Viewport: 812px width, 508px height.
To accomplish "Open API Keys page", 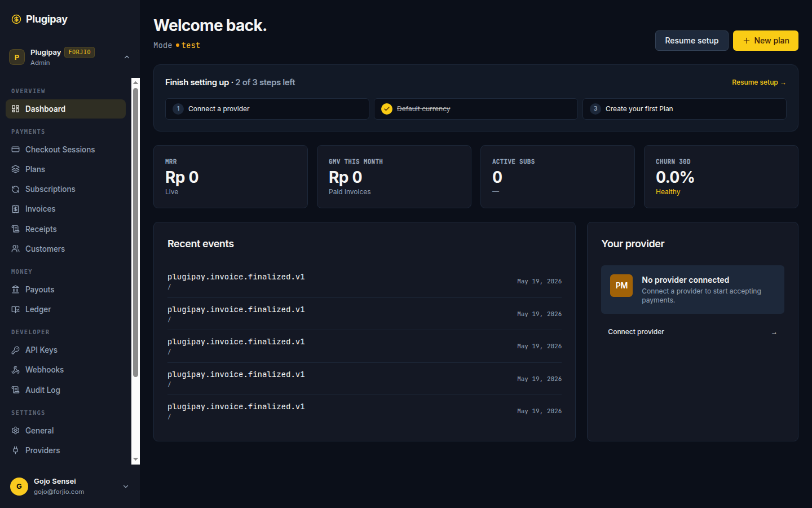I will [x=65, y=350].
